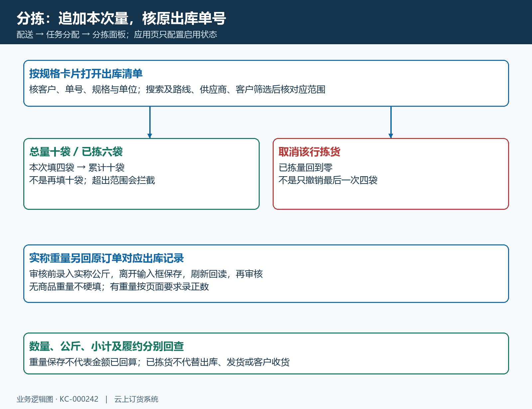Select the red heading 取消该行拣货

tap(310, 152)
